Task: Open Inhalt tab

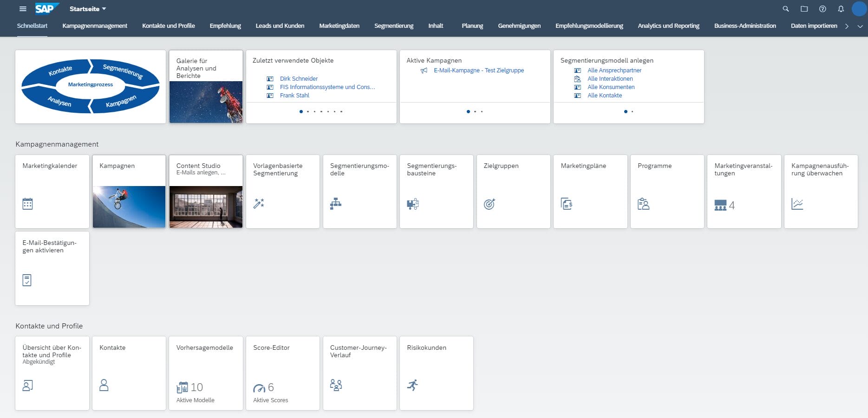Action: [x=436, y=26]
